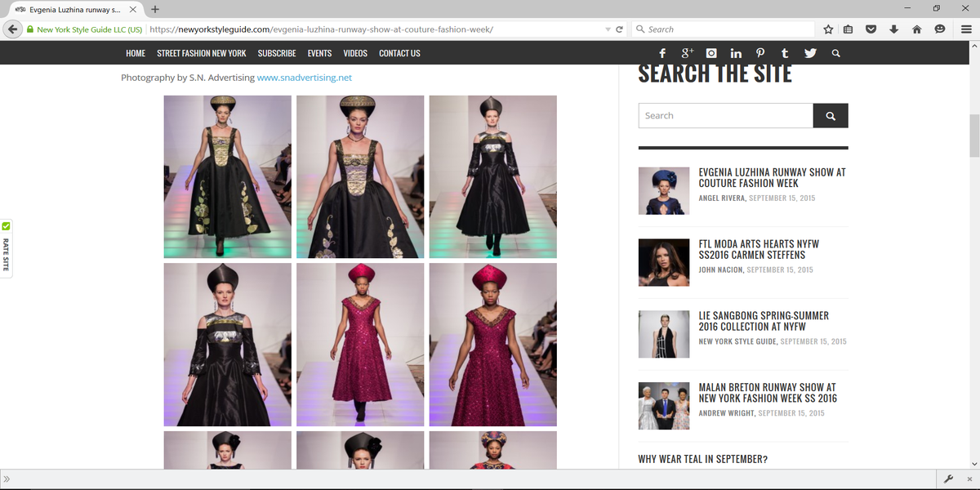Open top-row middle gallery photo
980x490 pixels.
(360, 177)
